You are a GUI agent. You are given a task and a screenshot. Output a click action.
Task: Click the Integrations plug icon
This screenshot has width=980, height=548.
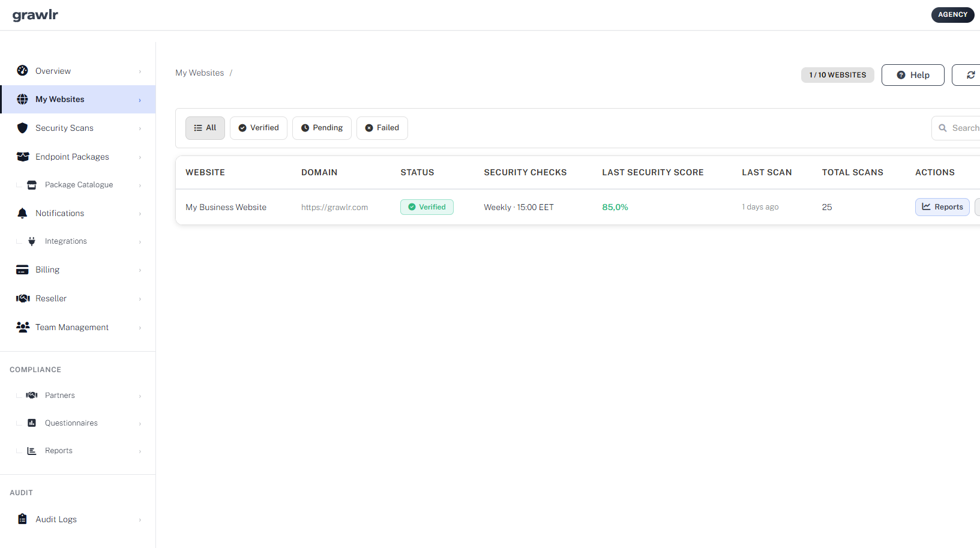(x=32, y=241)
